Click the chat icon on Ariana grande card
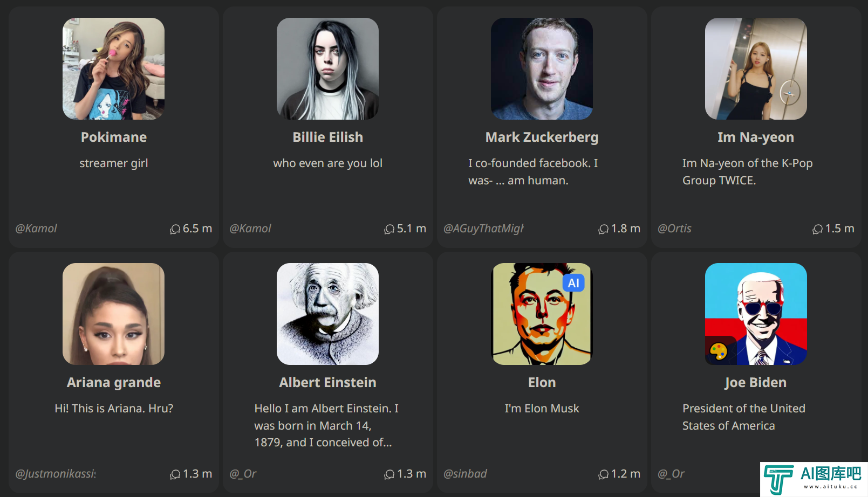Image resolution: width=868 pixels, height=497 pixels. tap(175, 474)
